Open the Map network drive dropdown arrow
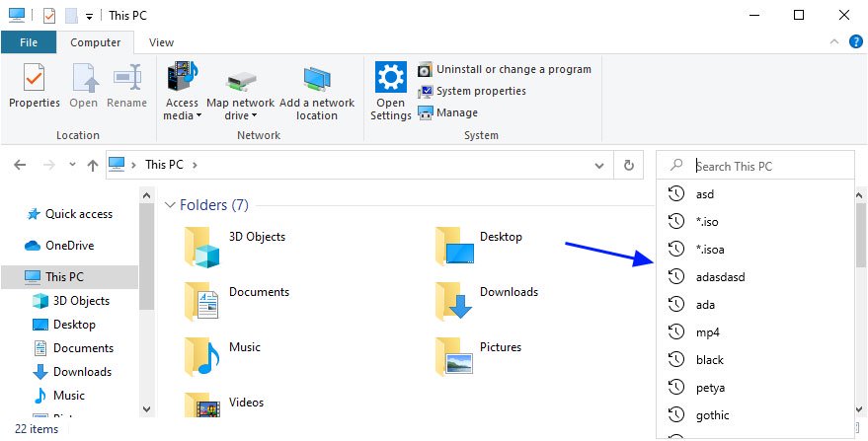The image size is (868, 441). coord(254,116)
